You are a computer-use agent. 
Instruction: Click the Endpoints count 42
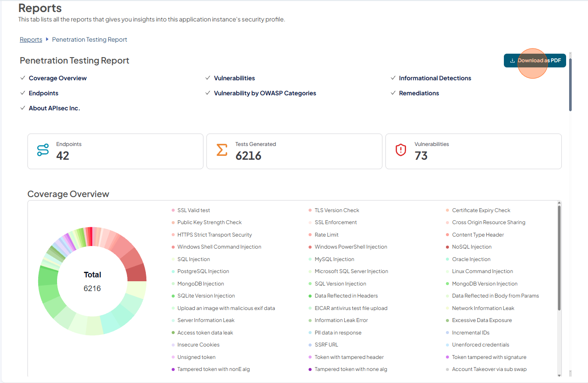coord(63,156)
